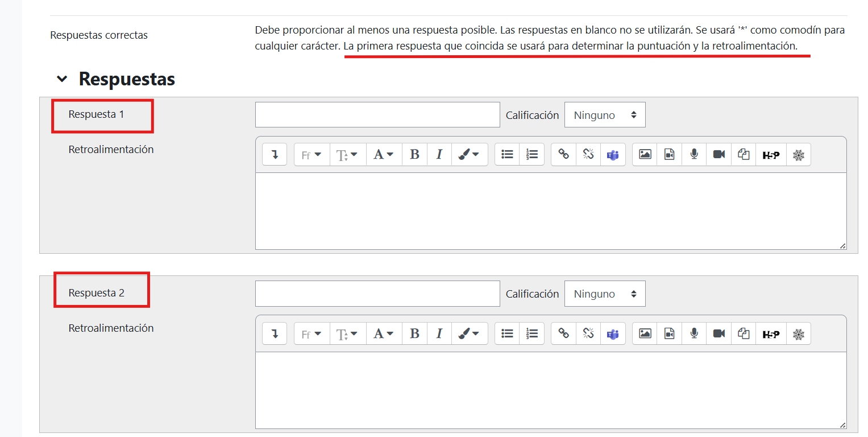
Task: Focus Respuesta 1 feedback text area
Action: (551, 211)
